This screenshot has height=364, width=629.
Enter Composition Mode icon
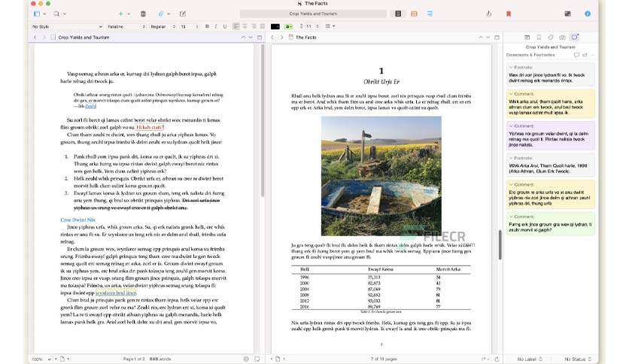click(567, 14)
